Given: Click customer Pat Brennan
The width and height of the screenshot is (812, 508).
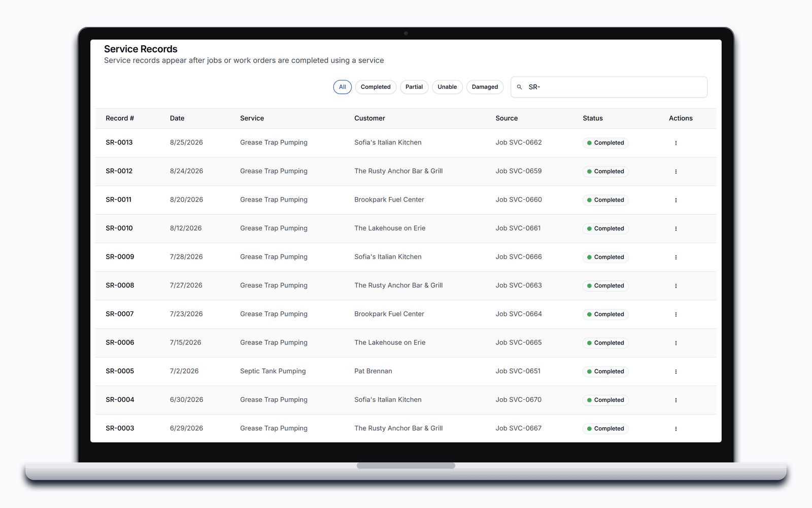Looking at the screenshot, I should (x=373, y=371).
